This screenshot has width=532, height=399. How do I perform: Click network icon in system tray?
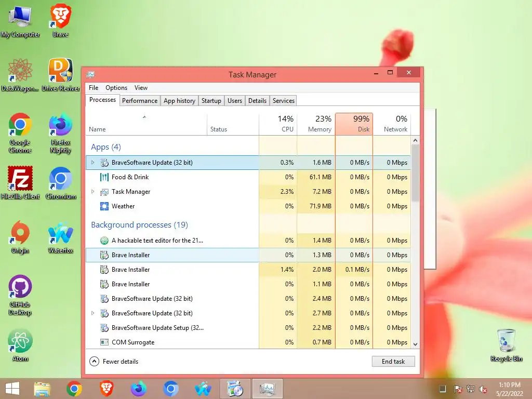(471, 389)
